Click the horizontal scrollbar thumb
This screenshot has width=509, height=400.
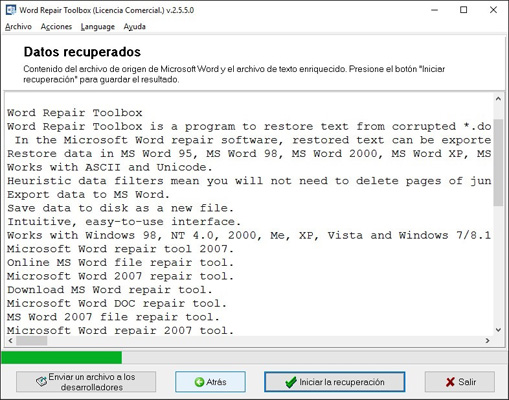click(x=32, y=341)
